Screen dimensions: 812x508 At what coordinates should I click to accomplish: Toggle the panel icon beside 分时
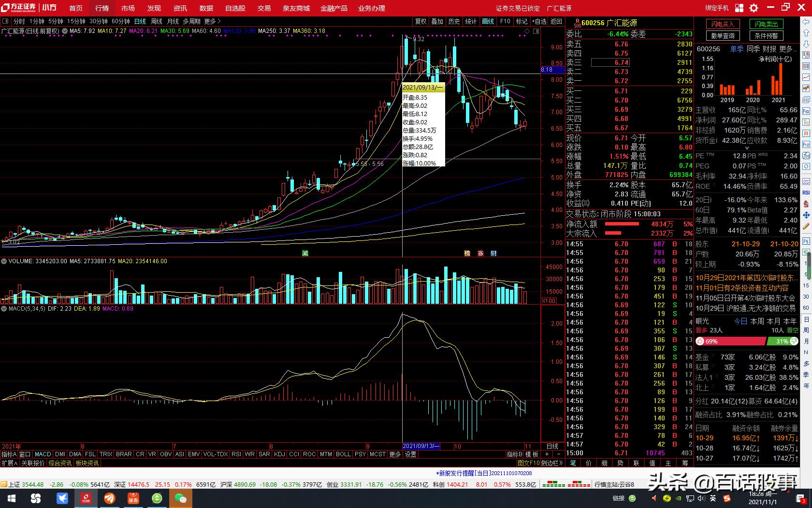coord(5,21)
